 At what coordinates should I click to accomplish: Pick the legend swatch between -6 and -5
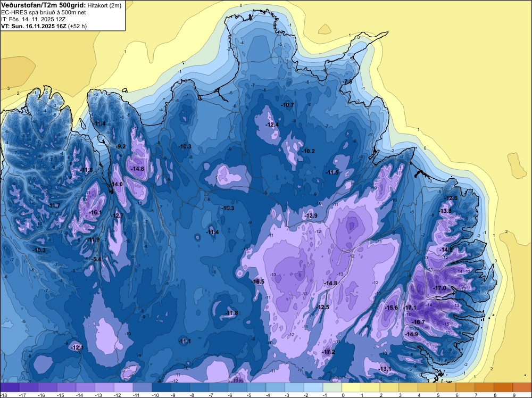point(237,387)
